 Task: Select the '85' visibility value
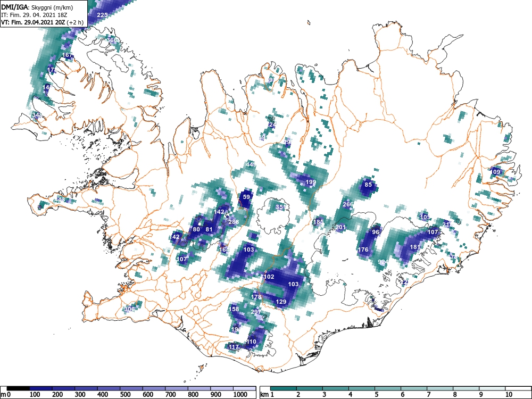(368, 185)
